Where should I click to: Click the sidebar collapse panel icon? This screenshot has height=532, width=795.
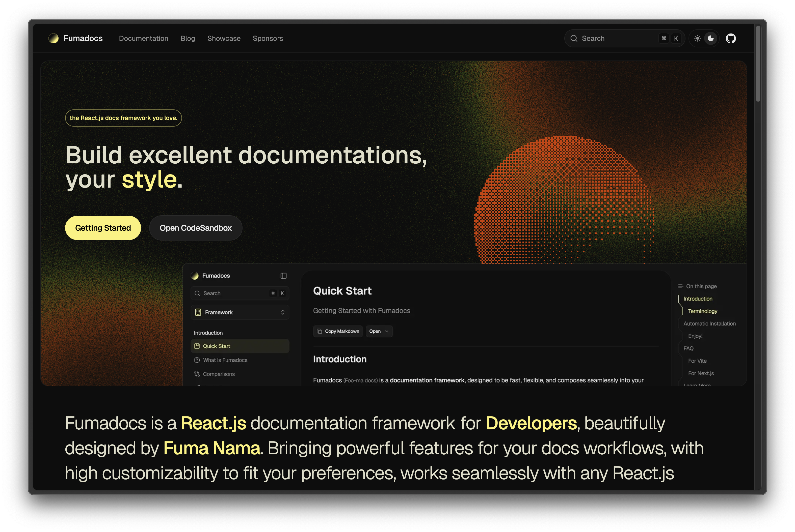tap(283, 276)
